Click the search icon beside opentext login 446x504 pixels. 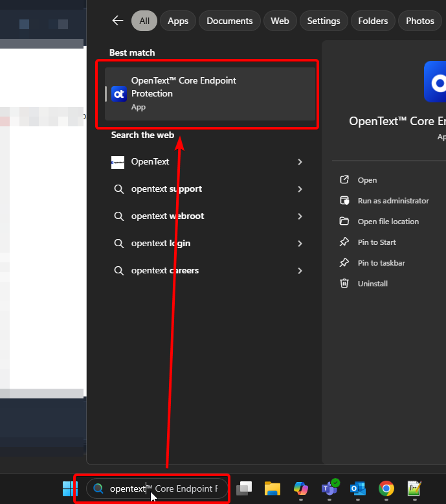119,244
